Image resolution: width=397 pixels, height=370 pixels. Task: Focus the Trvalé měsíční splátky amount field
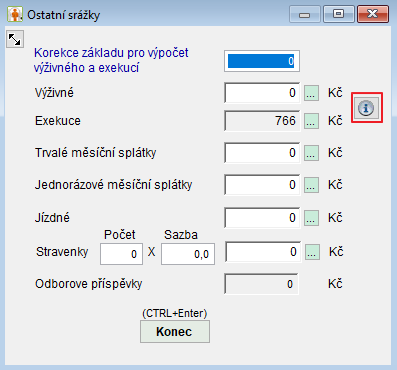click(x=262, y=153)
